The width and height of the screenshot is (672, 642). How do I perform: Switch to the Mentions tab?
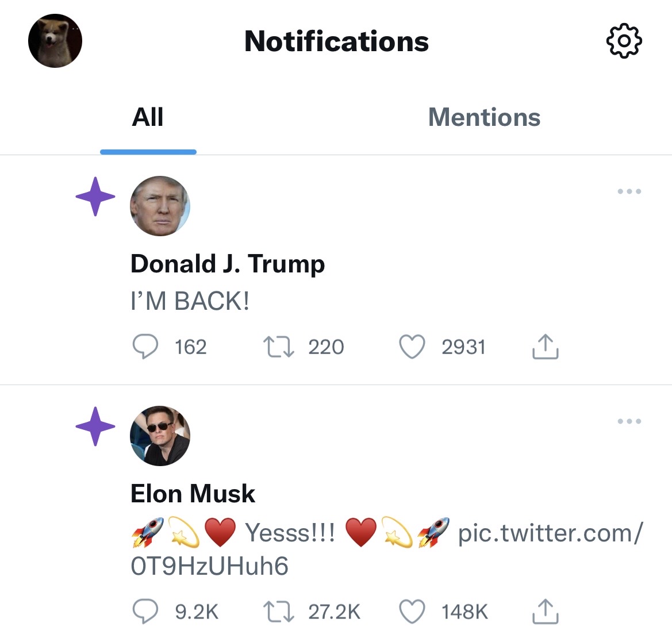[484, 117]
